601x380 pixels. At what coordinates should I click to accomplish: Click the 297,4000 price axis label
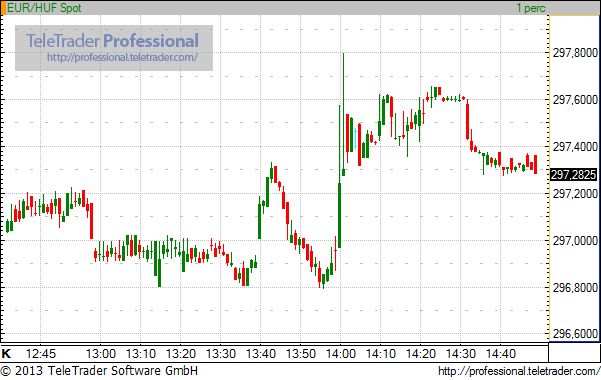click(x=575, y=146)
